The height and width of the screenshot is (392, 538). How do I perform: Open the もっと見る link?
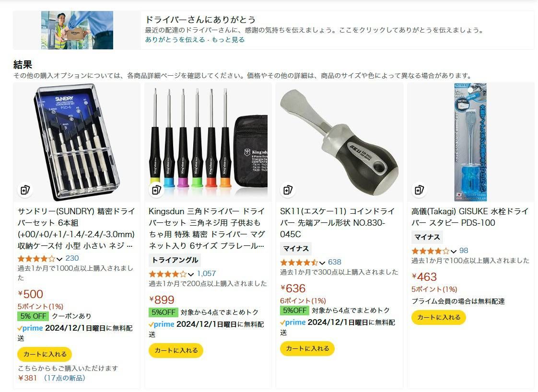click(x=228, y=39)
